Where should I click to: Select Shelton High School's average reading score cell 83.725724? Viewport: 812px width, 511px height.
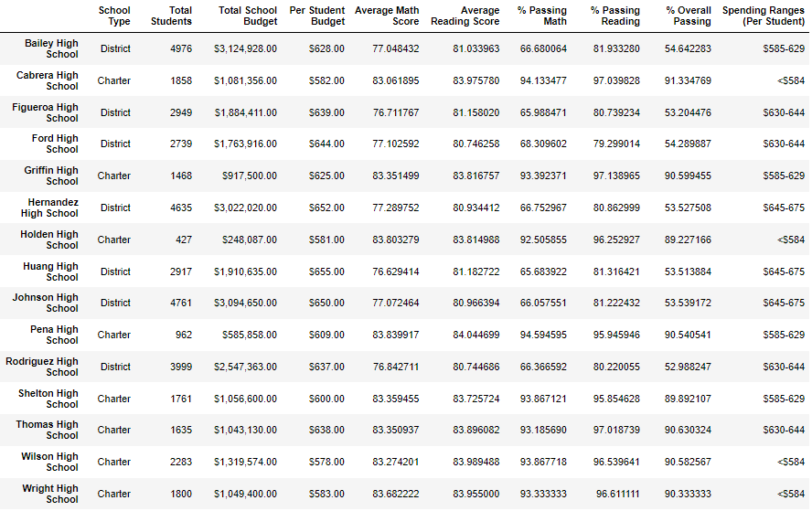[475, 399]
